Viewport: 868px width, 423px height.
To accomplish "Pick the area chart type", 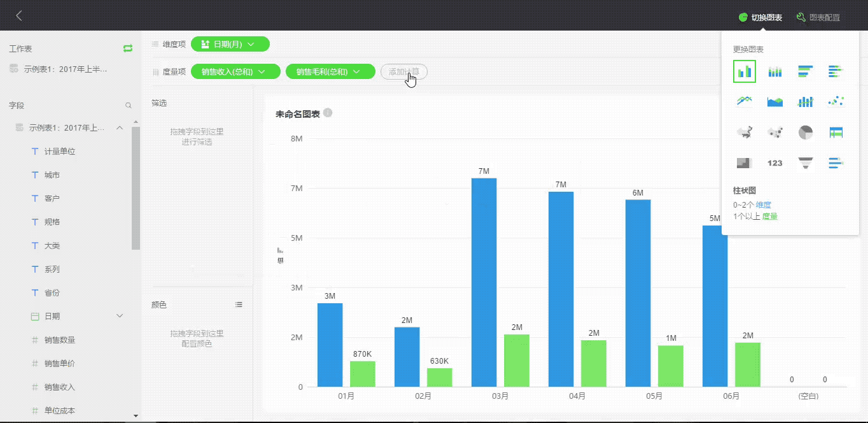I will point(774,101).
